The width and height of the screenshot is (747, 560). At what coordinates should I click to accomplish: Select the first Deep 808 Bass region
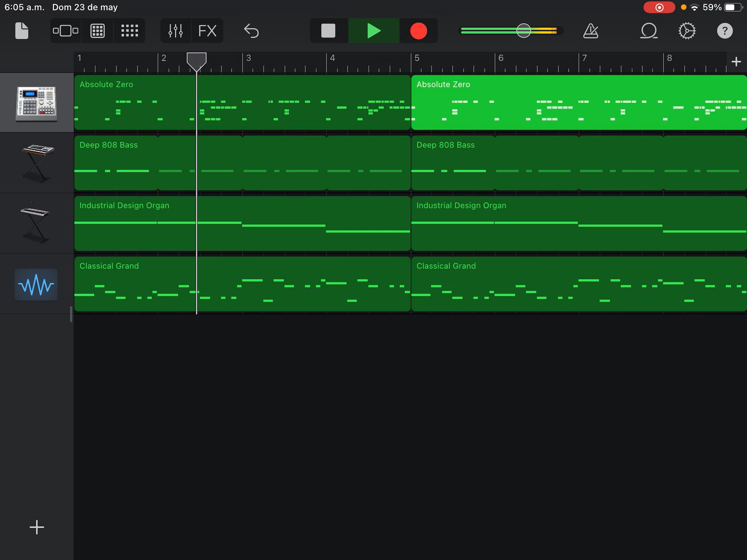click(242, 163)
